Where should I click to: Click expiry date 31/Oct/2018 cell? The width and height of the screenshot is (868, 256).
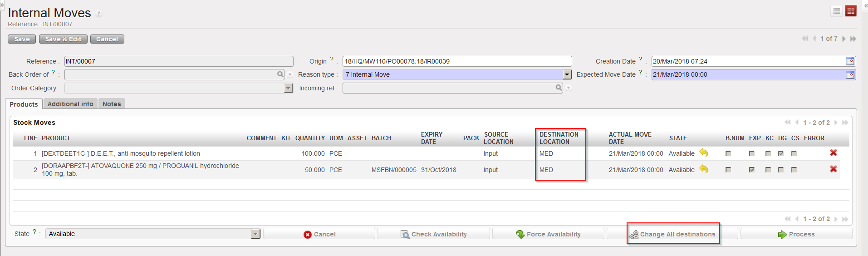(439, 170)
